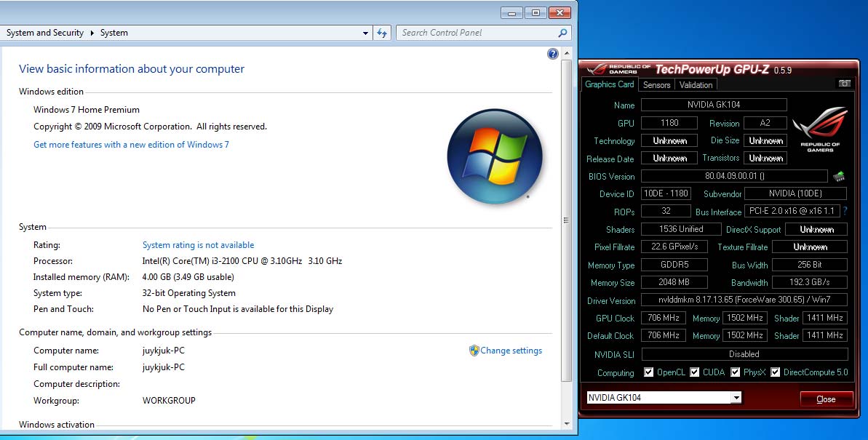
Task: Open 'Get more features' Windows 7 link
Action: tap(131, 145)
